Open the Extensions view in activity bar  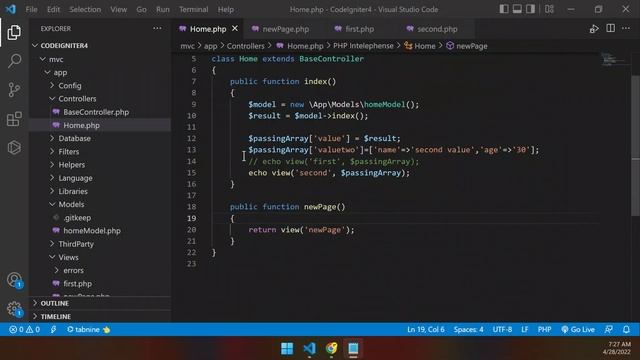click(x=14, y=119)
